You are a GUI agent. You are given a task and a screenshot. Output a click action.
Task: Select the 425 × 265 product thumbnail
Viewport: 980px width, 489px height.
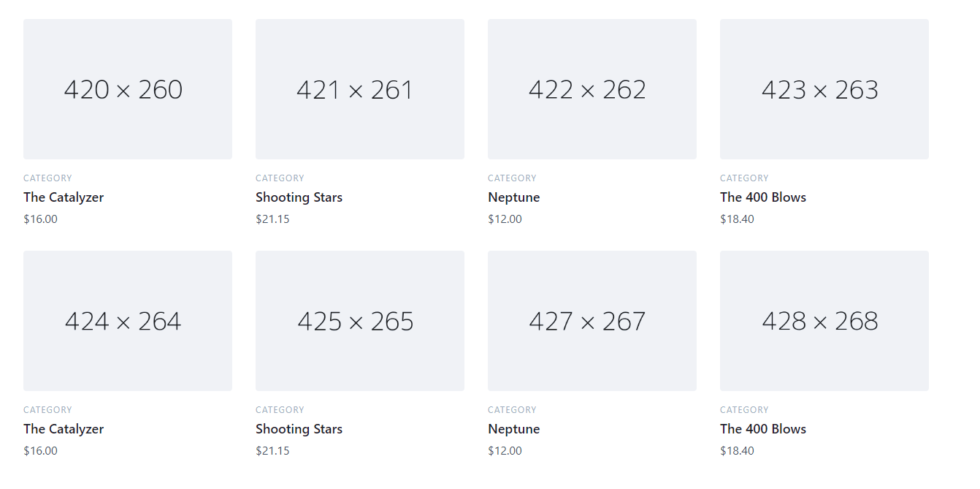pos(360,321)
